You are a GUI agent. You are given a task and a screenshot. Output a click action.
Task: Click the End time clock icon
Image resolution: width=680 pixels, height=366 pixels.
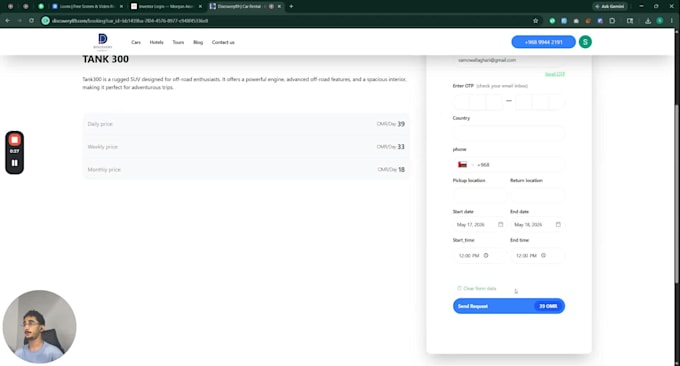pyautogui.click(x=543, y=255)
